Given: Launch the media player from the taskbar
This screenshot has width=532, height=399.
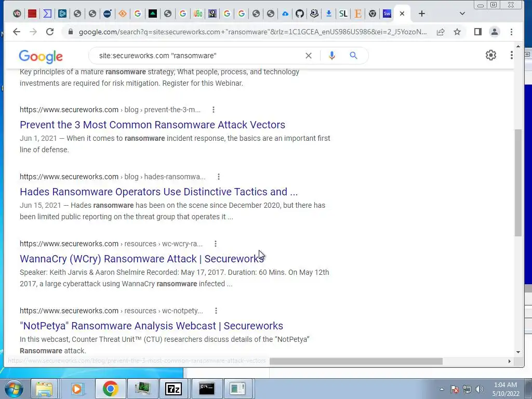Looking at the screenshot, I should pos(77,389).
